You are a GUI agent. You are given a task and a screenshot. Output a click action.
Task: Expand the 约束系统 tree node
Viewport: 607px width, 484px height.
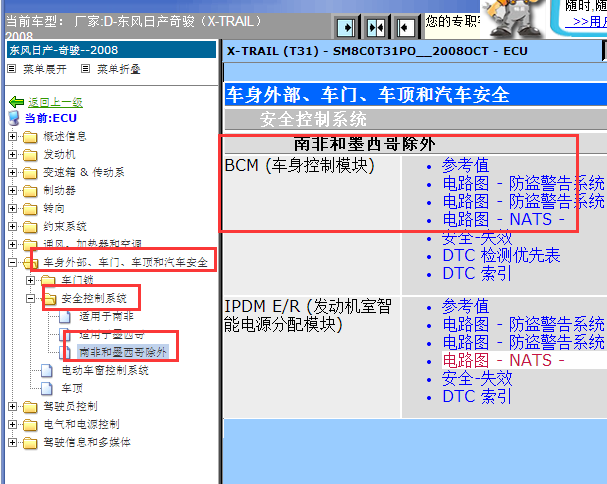(x=12, y=227)
